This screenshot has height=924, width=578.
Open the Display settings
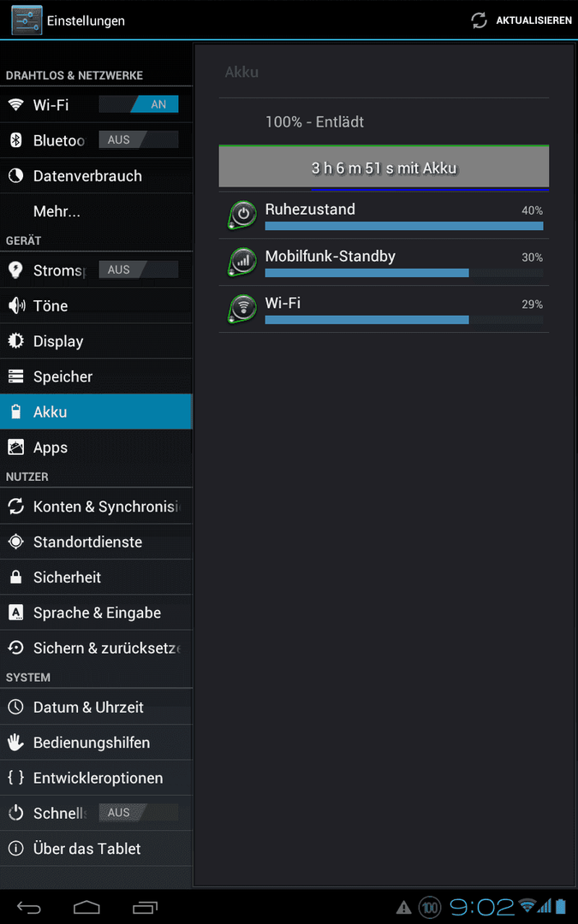(96, 341)
